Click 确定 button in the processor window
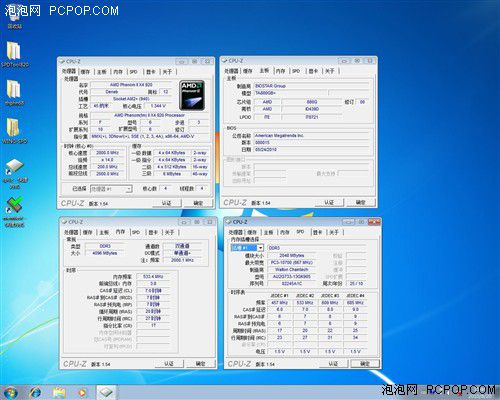 198,203
